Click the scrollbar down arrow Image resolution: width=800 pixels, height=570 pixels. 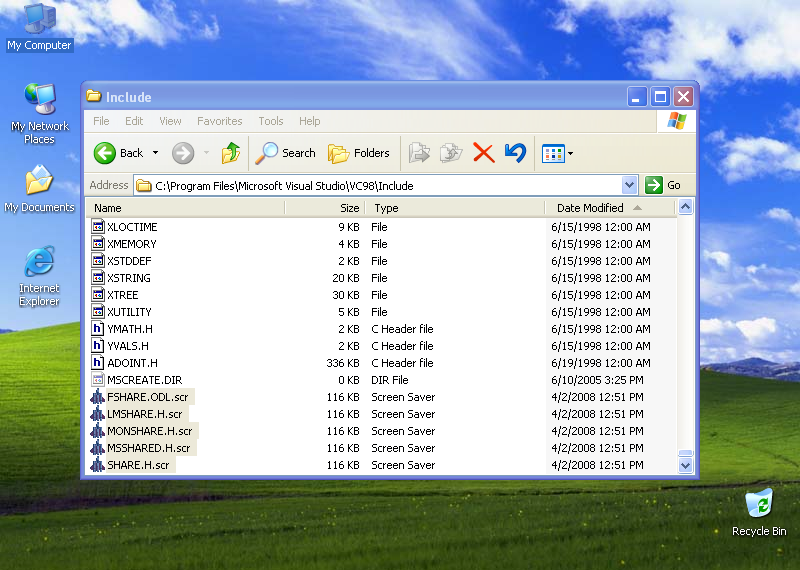(685, 465)
